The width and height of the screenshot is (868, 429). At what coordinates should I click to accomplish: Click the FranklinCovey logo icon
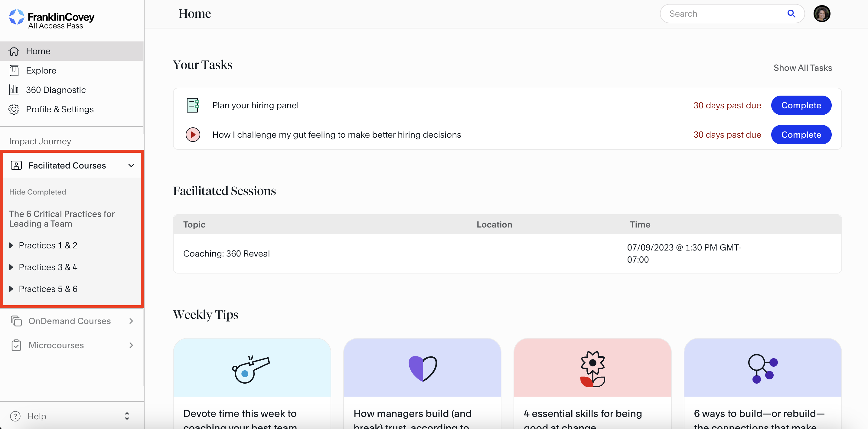point(17,17)
